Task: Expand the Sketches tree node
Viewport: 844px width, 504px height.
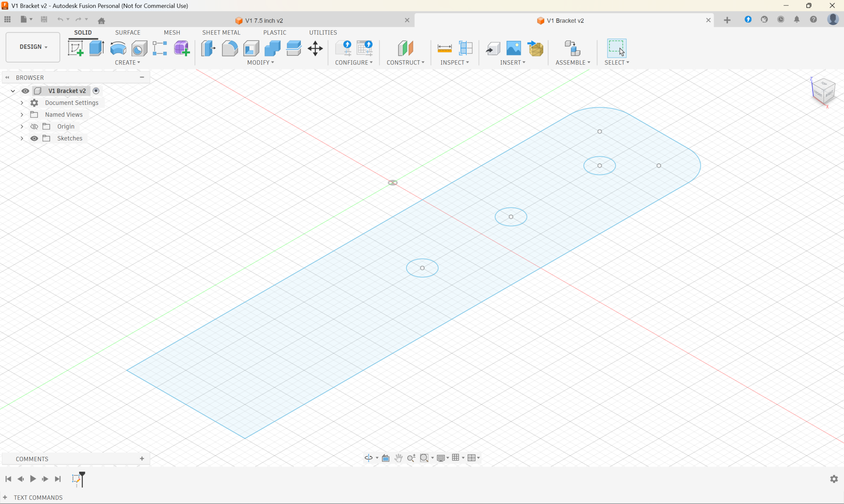Action: click(x=22, y=138)
